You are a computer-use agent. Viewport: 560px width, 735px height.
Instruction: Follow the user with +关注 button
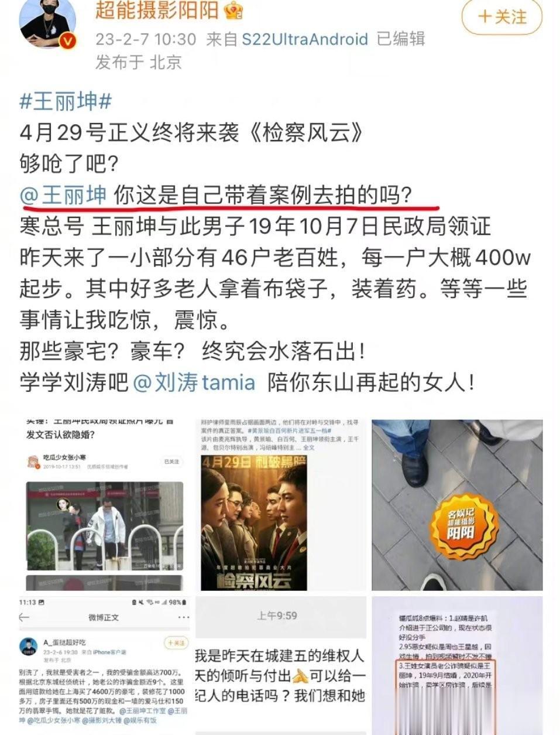(x=501, y=18)
